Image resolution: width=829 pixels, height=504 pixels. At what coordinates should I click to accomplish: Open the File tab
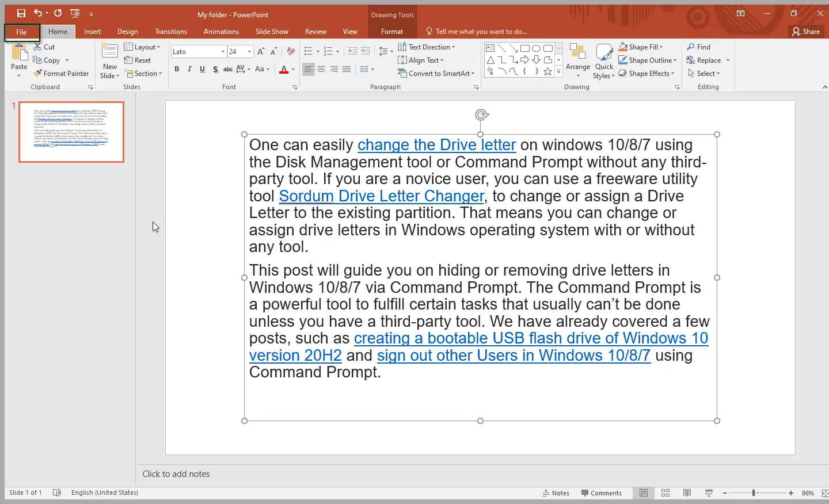tap(22, 32)
